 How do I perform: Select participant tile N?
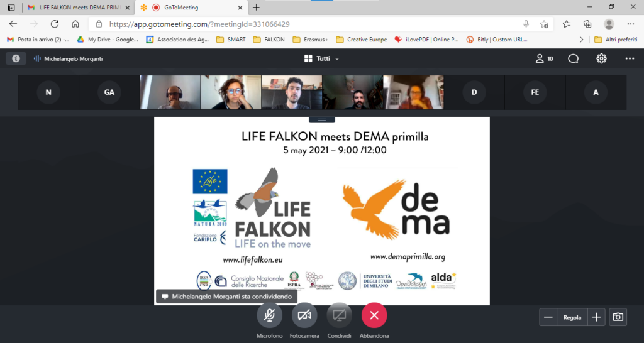[x=48, y=92]
